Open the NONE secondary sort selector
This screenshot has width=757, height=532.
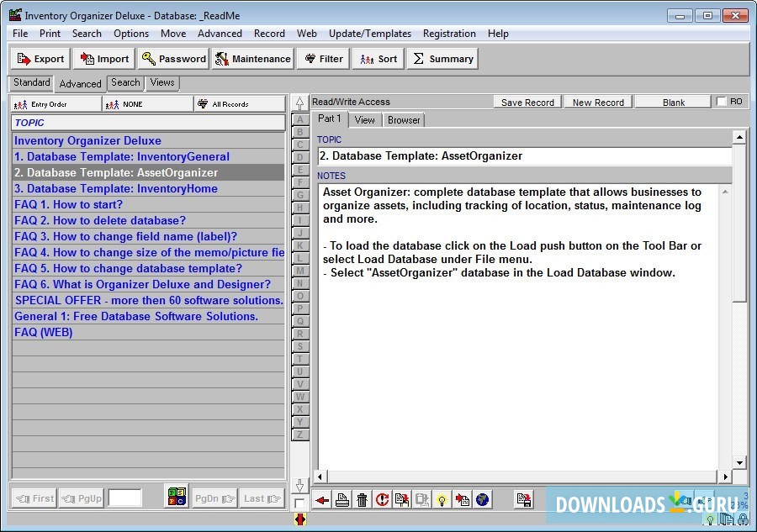coord(148,104)
